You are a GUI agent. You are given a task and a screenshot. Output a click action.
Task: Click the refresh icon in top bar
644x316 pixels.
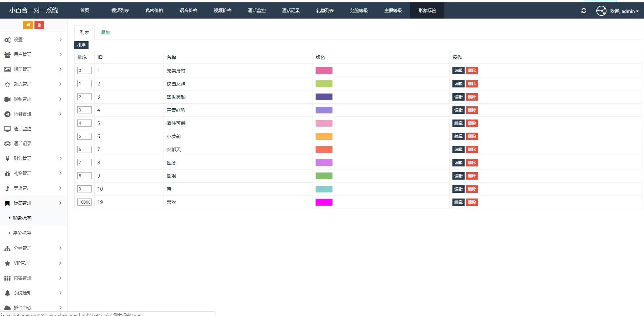584,11
